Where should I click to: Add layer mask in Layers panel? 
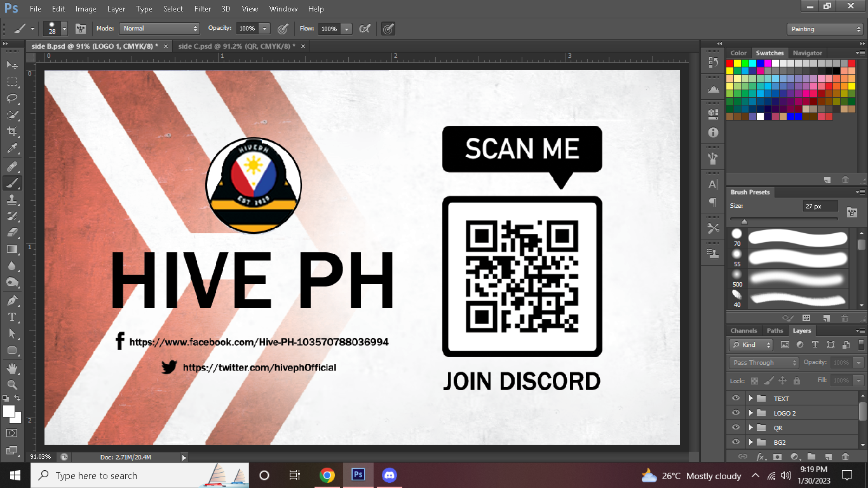pyautogui.click(x=777, y=457)
